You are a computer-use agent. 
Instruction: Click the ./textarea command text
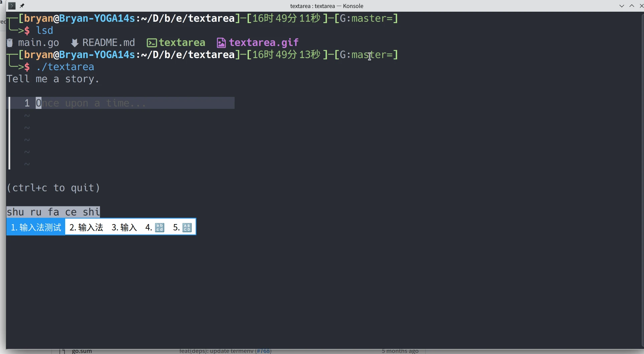(65, 67)
